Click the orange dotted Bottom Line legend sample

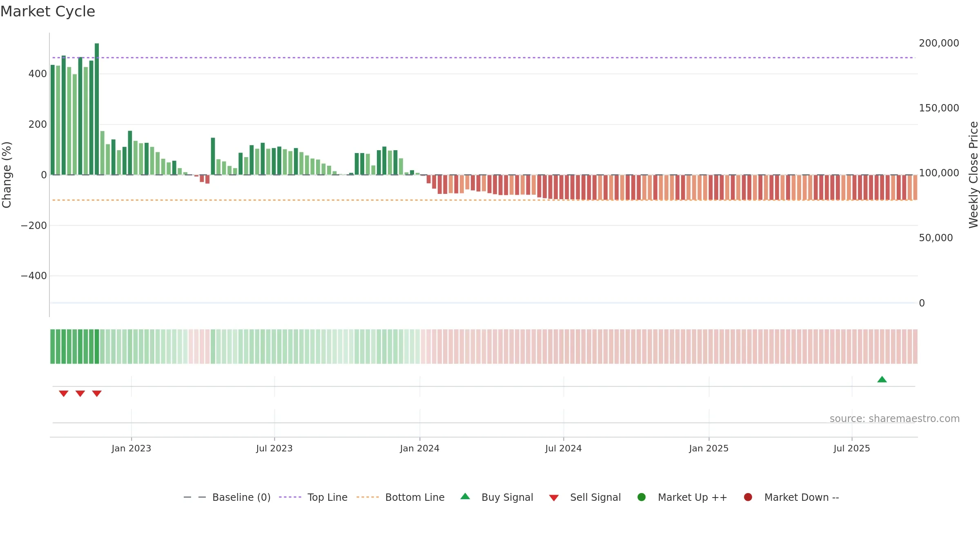[367, 497]
